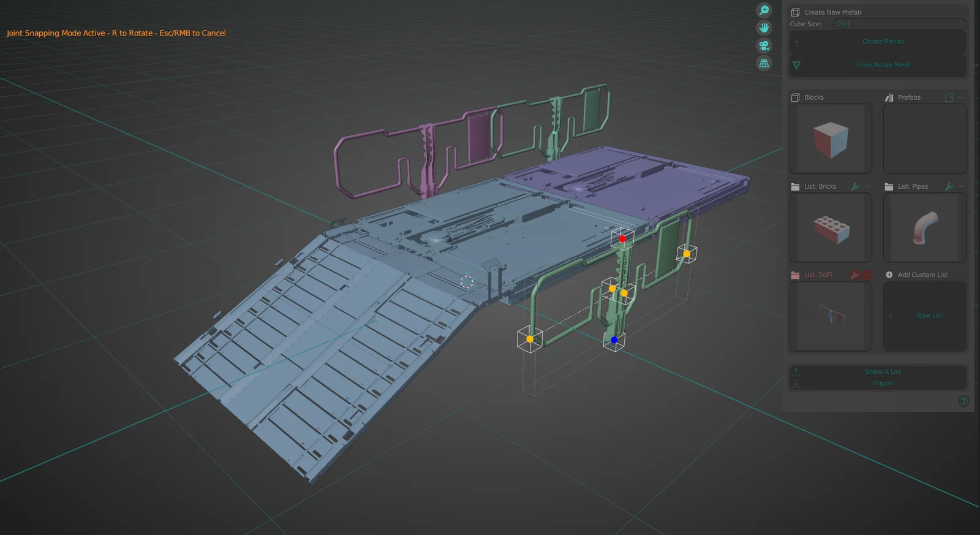This screenshot has width=980, height=535.
Task: Open settings wrench for List: Pipes
Action: [949, 186]
